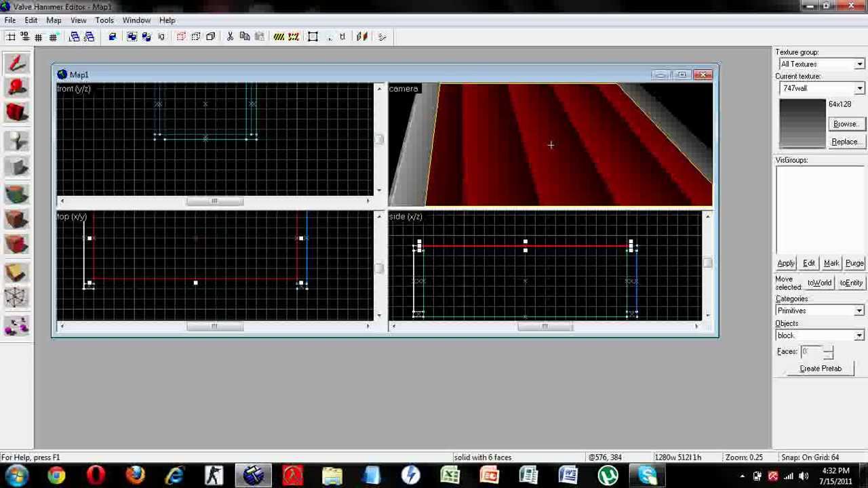Viewport: 868px width, 488px height.
Task: Select the Path tool
Action: (16, 325)
